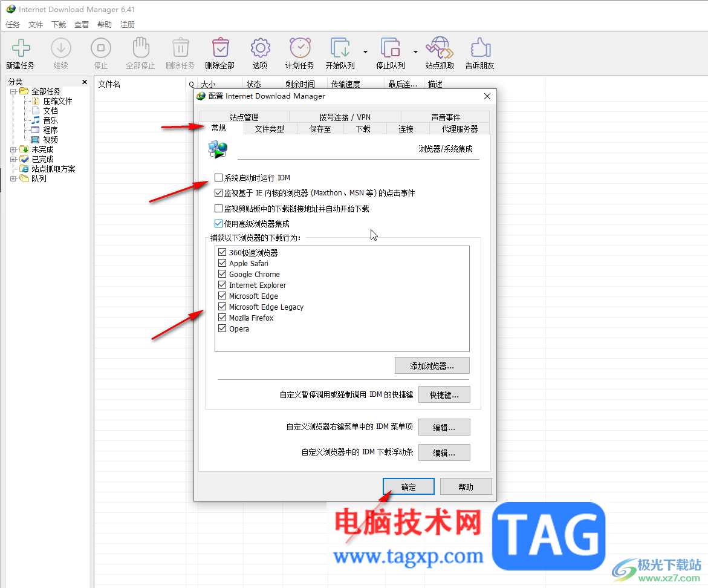The height and width of the screenshot is (588, 708).
Task: Expand the 队列 tree node
Action: pyautogui.click(x=13, y=179)
